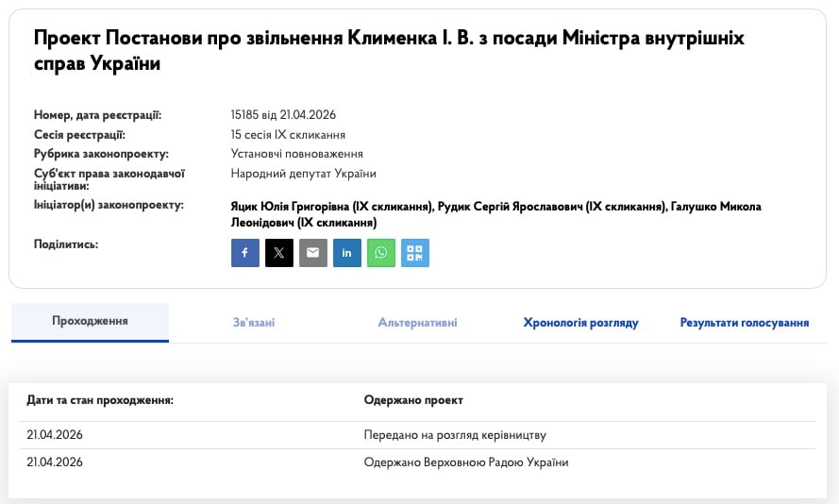
Task: Share the page on LinkedIn
Action: [x=347, y=253]
